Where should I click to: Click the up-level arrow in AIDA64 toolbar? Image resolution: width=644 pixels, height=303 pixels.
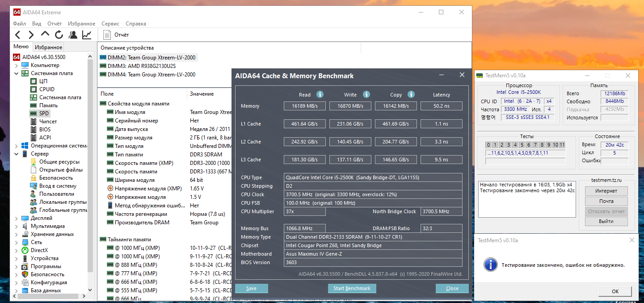click(x=45, y=34)
